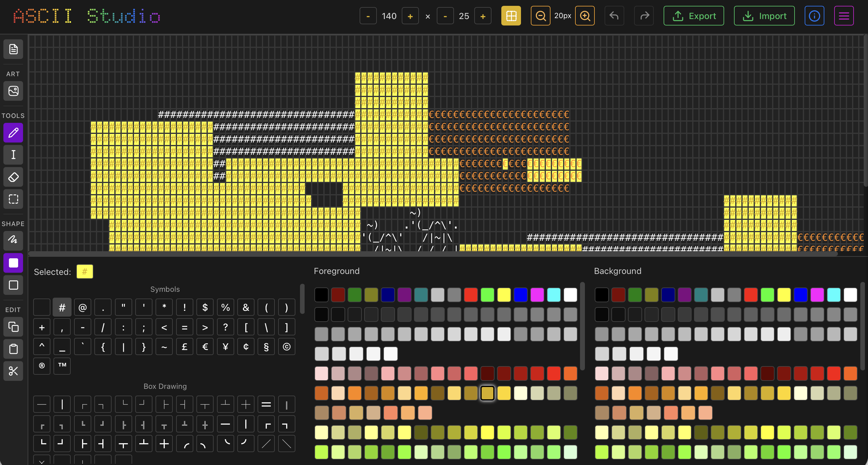This screenshot has height=465, width=868.
Task: Open the info panel button
Action: [x=814, y=16]
